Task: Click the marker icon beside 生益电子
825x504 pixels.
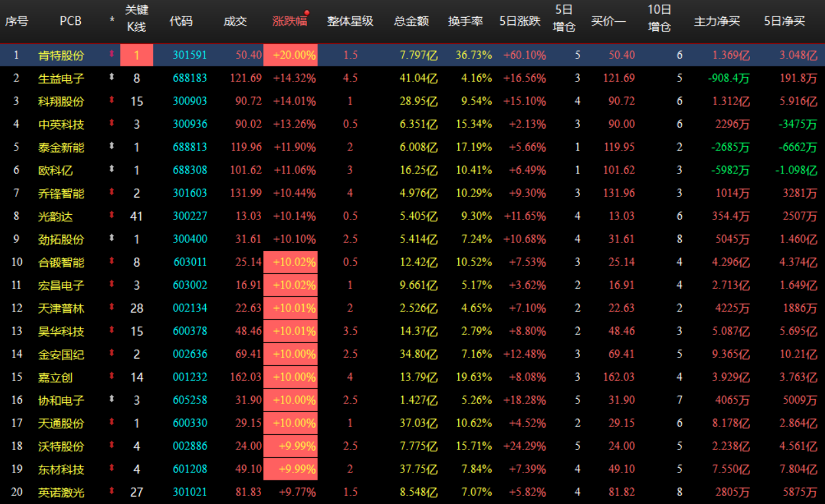Action: click(112, 78)
